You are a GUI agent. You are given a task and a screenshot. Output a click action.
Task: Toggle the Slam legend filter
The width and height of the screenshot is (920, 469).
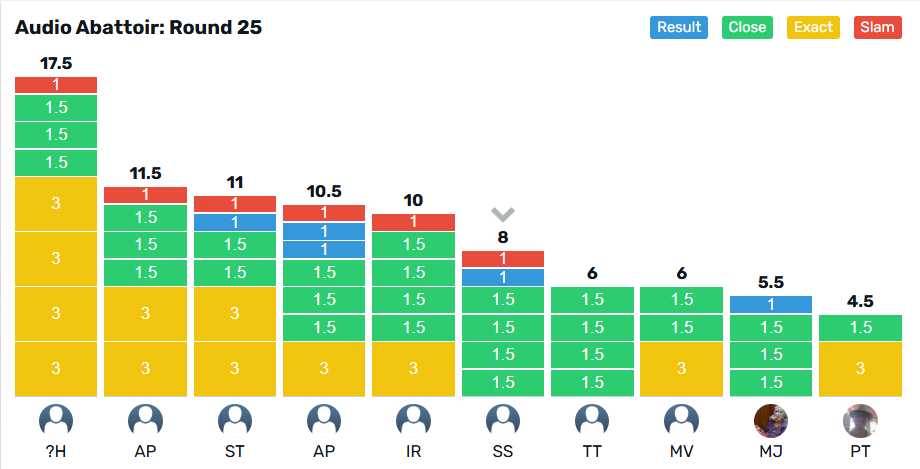click(x=878, y=27)
